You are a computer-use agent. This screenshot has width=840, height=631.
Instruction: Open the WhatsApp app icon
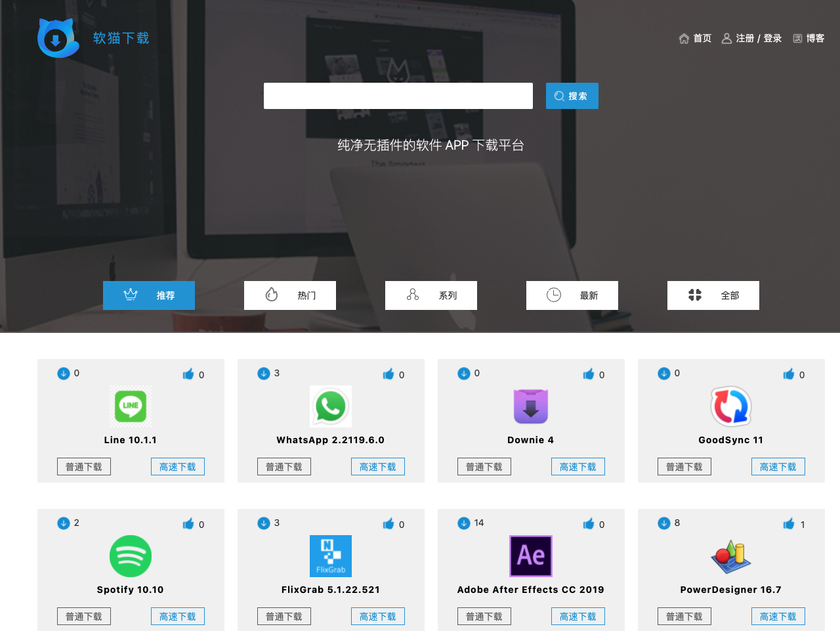331,406
